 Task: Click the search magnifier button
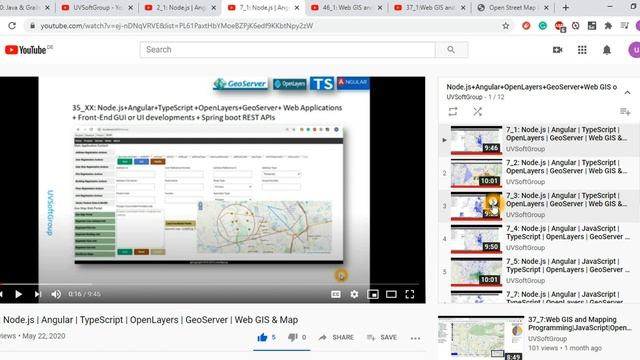(451, 49)
